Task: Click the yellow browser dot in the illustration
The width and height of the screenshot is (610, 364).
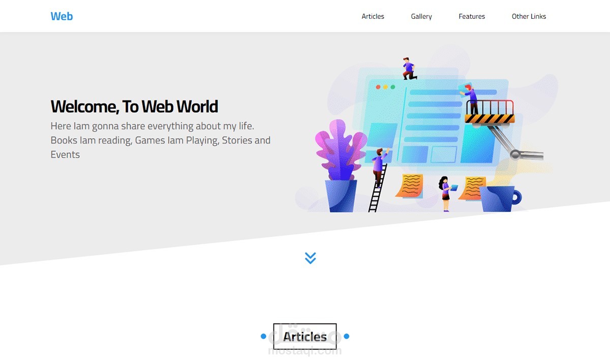Action: [x=385, y=87]
